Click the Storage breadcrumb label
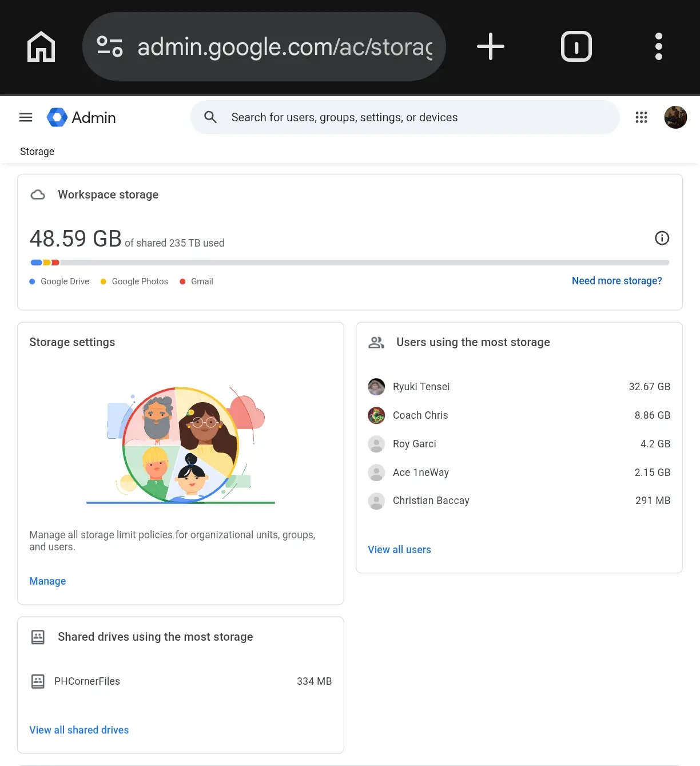The image size is (700, 766). [37, 152]
